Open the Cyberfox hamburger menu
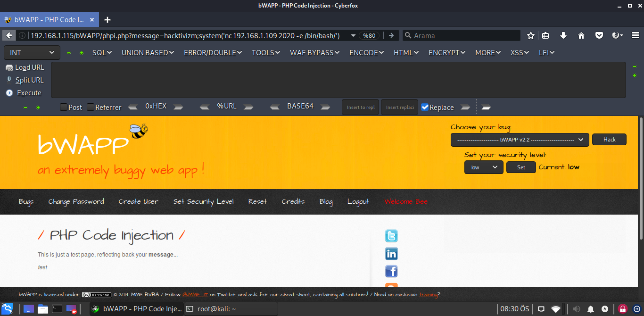Image resolution: width=644 pixels, height=316 pixels. [635, 36]
